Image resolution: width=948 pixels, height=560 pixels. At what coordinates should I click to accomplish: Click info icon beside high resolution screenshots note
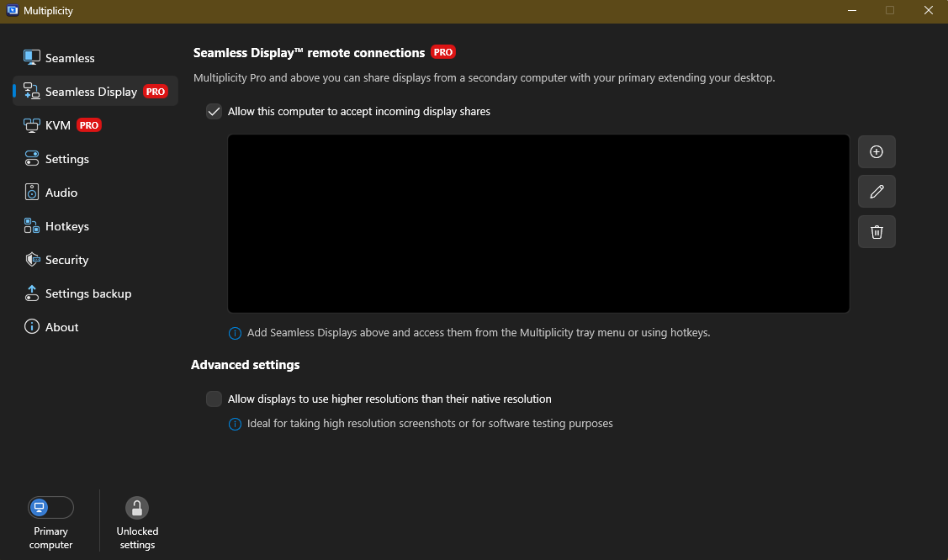[x=236, y=424]
